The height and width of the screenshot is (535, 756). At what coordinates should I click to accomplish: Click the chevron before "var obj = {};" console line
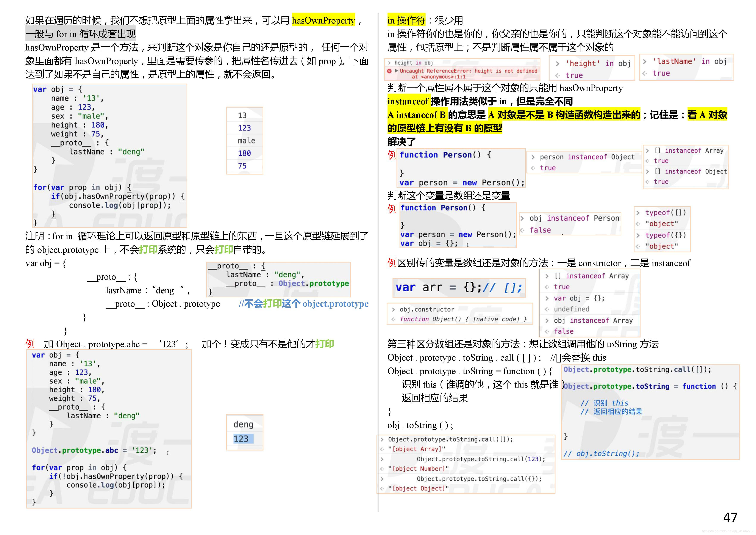(547, 298)
